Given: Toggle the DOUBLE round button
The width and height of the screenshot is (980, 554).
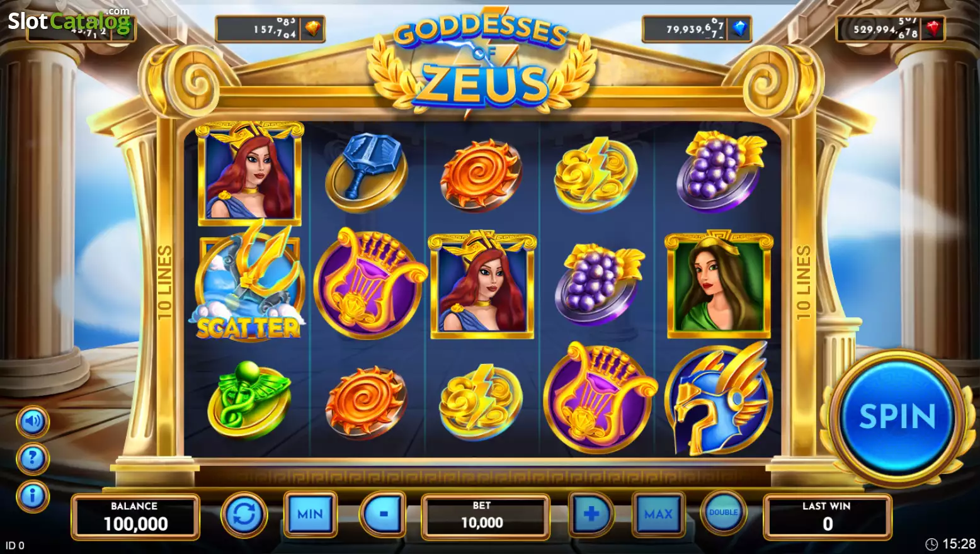Looking at the screenshot, I should [x=723, y=512].
